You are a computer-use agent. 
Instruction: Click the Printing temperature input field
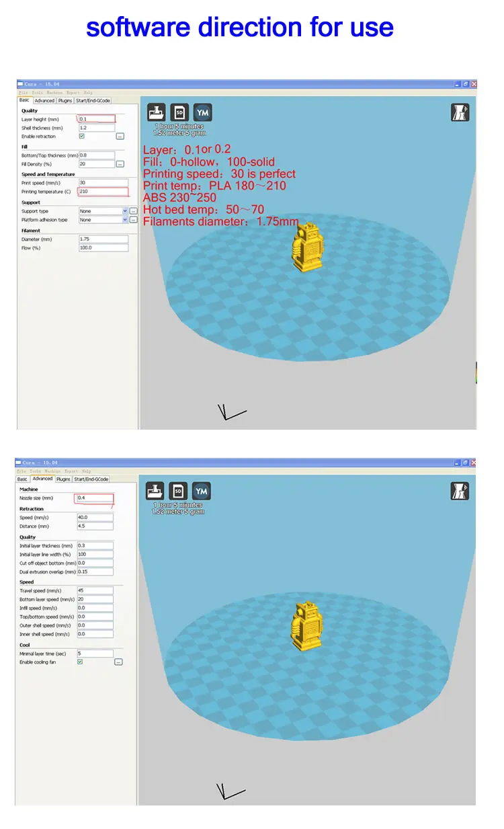coord(103,192)
